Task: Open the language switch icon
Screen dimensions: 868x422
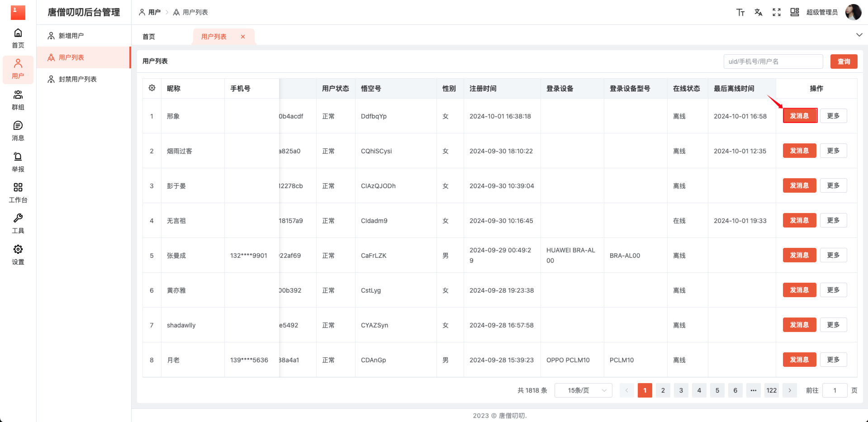Action: pos(758,12)
